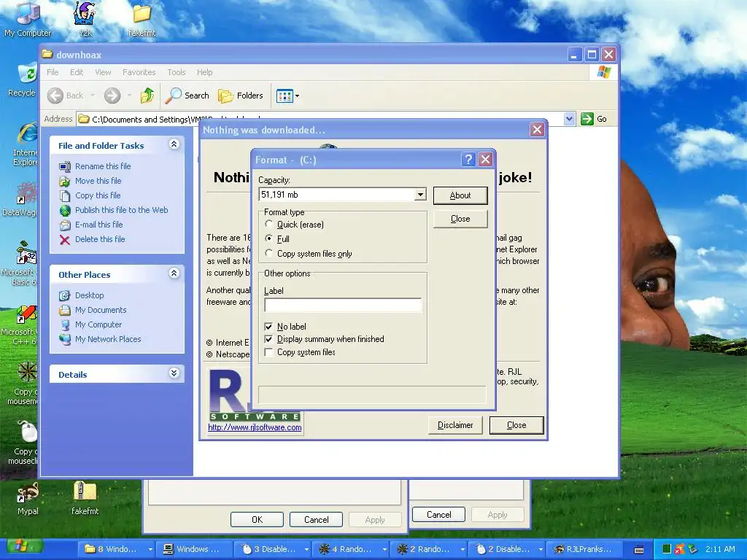Open the address bar dropdown
This screenshot has width=747, height=560.
pos(569,119)
